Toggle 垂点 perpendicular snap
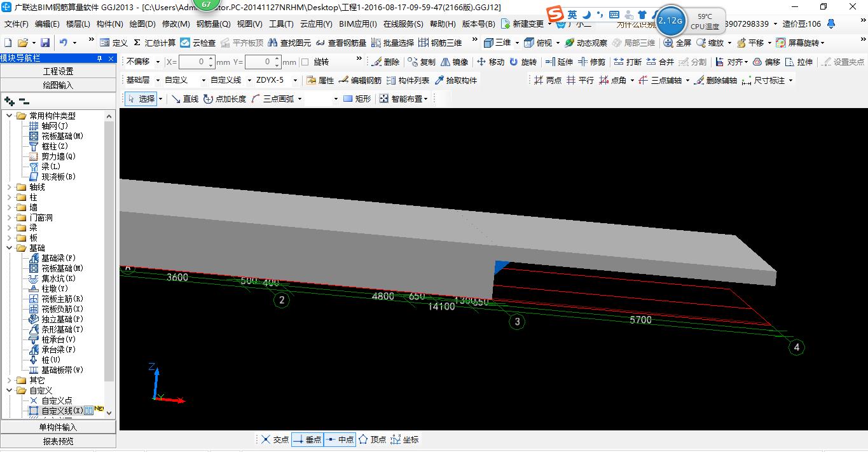 click(307, 439)
